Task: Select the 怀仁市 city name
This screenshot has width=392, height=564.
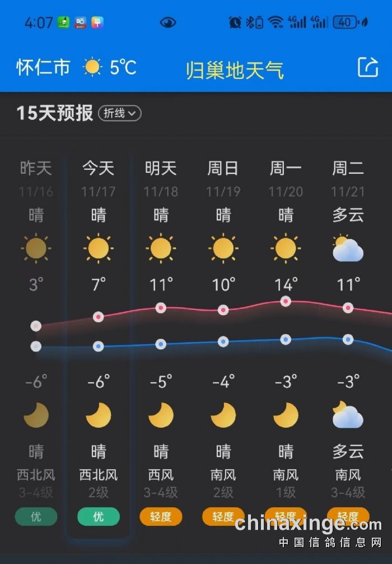Action: (x=43, y=67)
